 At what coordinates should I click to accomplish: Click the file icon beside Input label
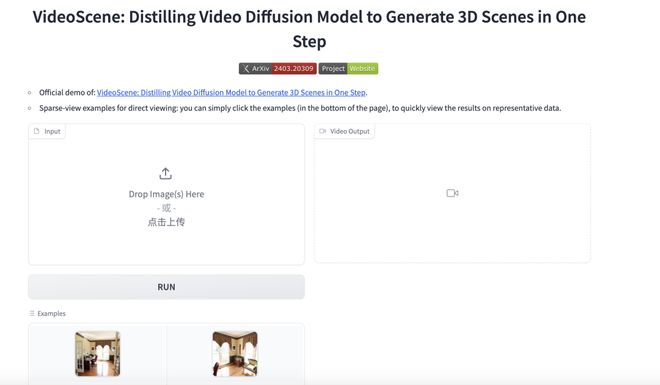[x=37, y=131]
